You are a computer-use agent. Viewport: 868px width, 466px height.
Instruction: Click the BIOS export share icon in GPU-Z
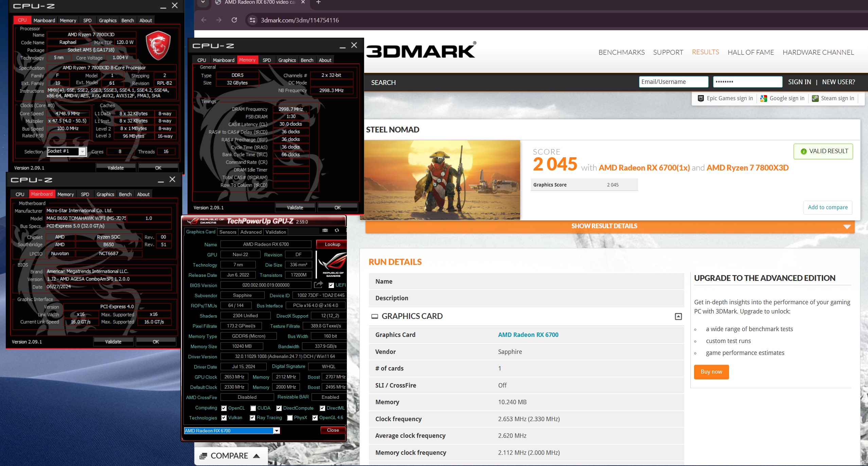pos(318,285)
